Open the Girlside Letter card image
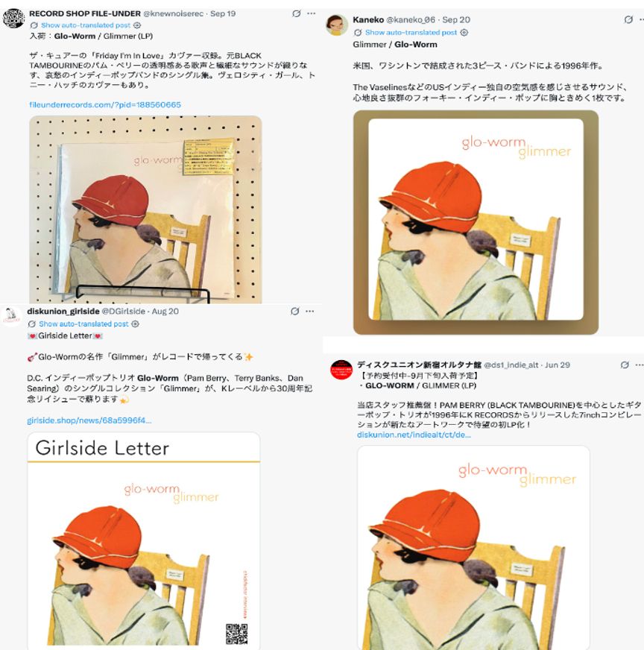This screenshot has width=644, height=650. pyautogui.click(x=144, y=541)
